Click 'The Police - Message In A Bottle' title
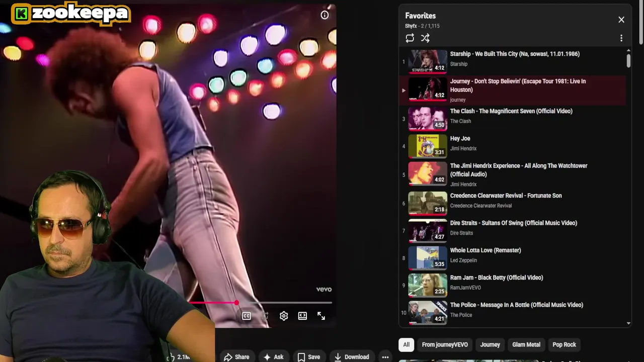644x362 pixels. tap(517, 305)
